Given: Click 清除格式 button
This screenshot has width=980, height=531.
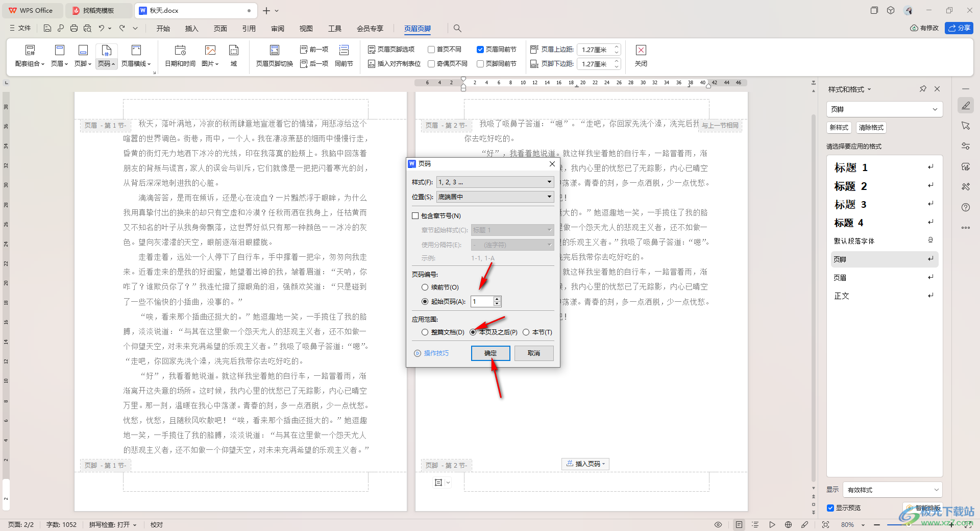Looking at the screenshot, I should click(x=871, y=128).
